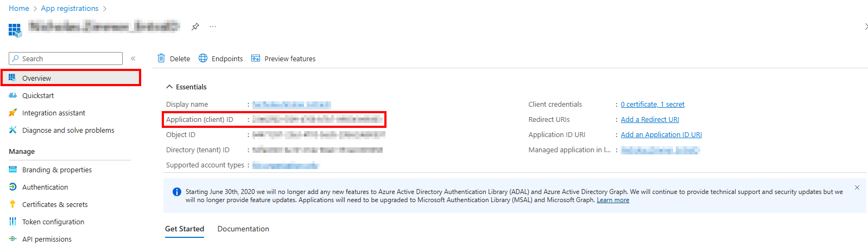Click the info icon in the notice
Viewport: 868px width, 246px height.
point(177,192)
